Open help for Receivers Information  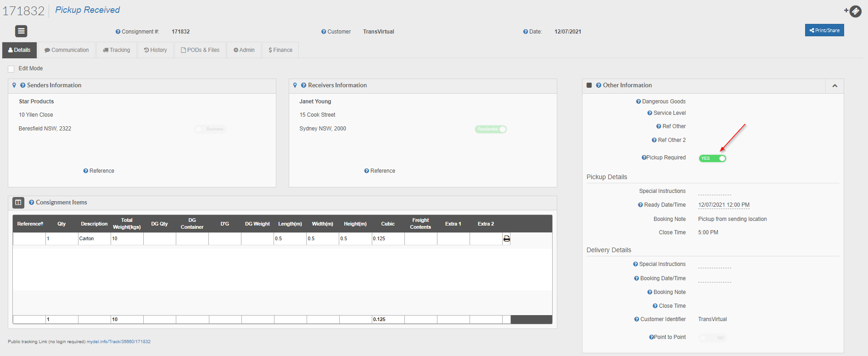point(303,85)
